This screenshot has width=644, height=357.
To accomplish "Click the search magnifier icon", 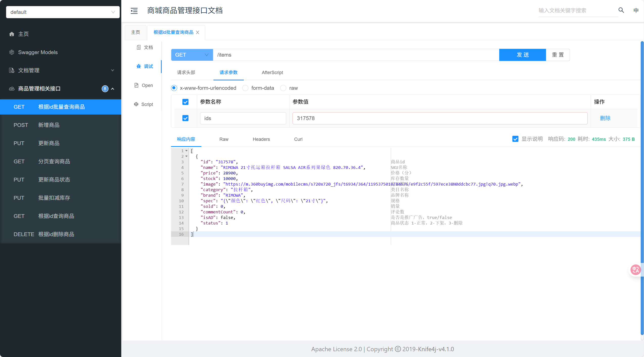I will tap(621, 10).
